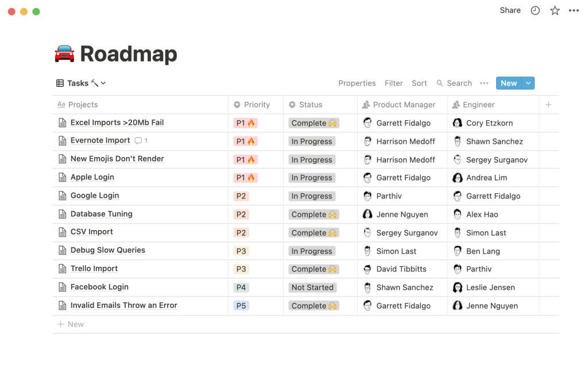This screenshot has height=368, width=588.
Task: Open the page options three-dot menu
Action: point(574,10)
